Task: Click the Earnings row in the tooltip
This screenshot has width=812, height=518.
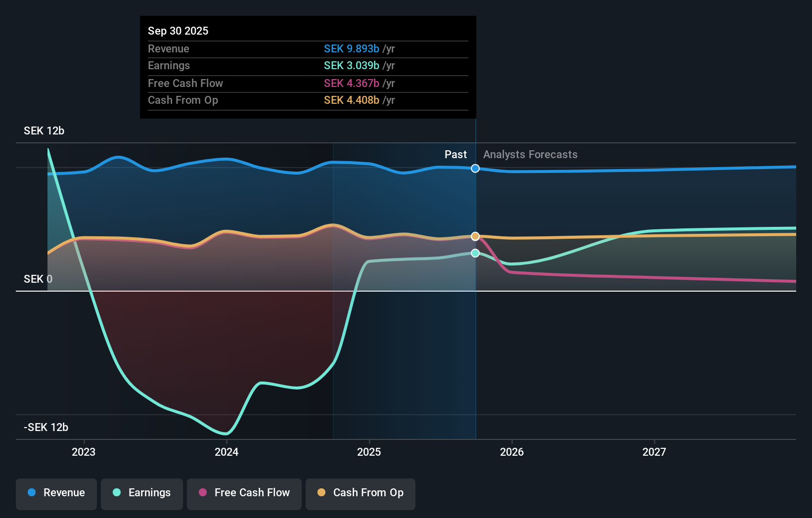Action: click(308, 65)
